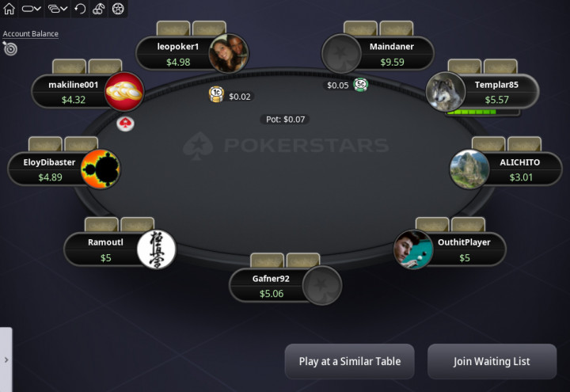Click Play at a Similar Table
The image size is (570, 392).
(x=350, y=361)
